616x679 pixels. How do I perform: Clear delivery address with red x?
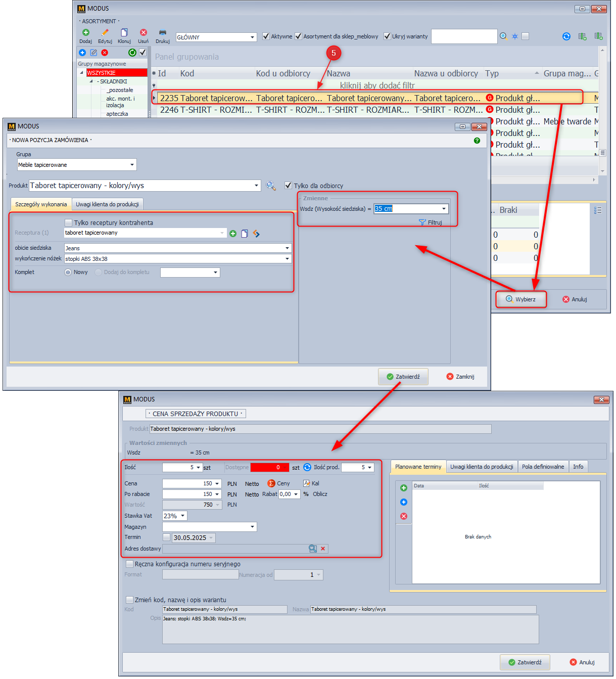click(x=323, y=549)
